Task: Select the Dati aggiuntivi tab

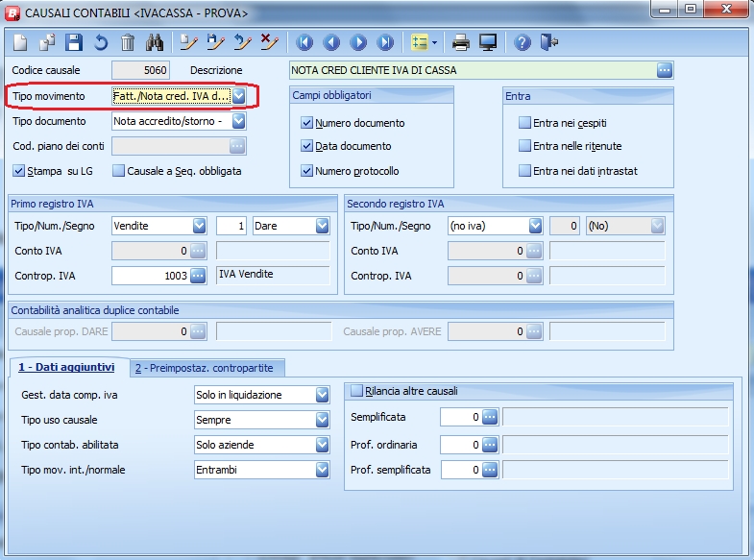Action: pos(65,368)
